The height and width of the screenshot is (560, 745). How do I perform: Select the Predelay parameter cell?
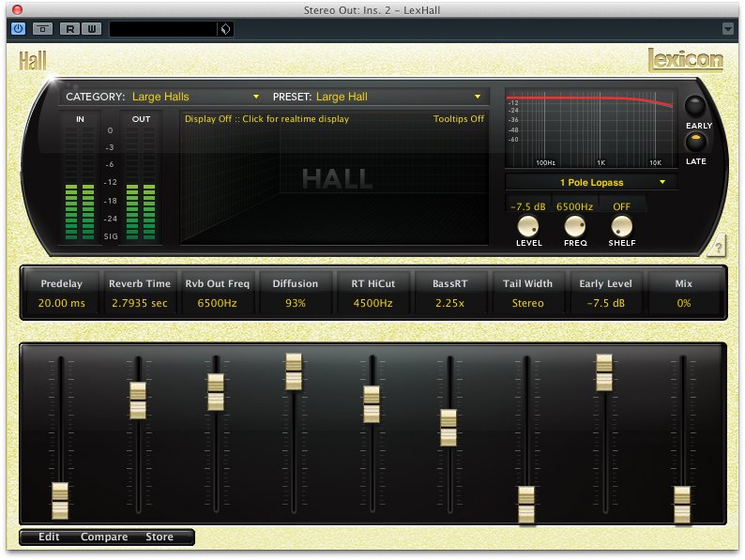coord(61,293)
